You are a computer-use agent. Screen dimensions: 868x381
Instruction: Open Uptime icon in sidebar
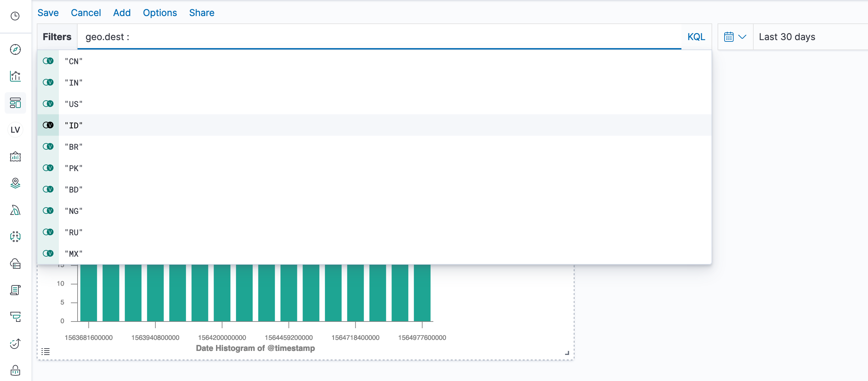point(15,344)
